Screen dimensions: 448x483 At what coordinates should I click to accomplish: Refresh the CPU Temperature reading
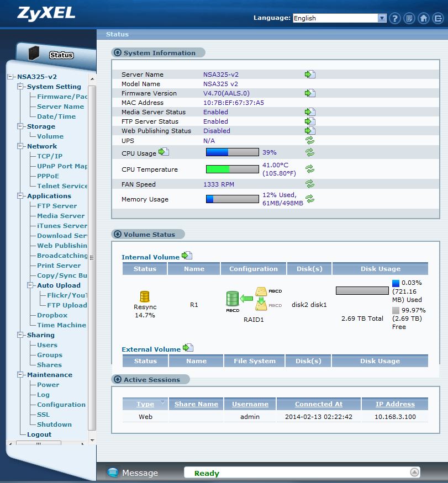pos(310,169)
